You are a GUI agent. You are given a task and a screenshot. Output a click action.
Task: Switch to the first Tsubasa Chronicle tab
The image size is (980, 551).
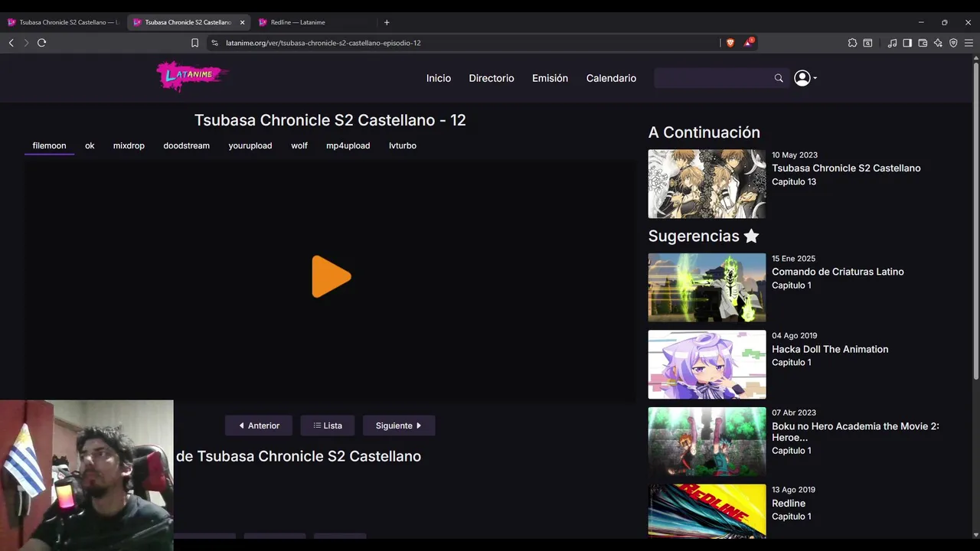pos(63,22)
